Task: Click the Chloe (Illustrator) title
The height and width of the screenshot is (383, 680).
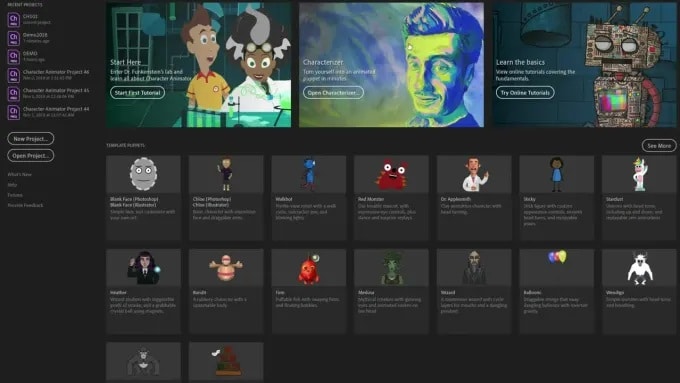Action: [211, 205]
